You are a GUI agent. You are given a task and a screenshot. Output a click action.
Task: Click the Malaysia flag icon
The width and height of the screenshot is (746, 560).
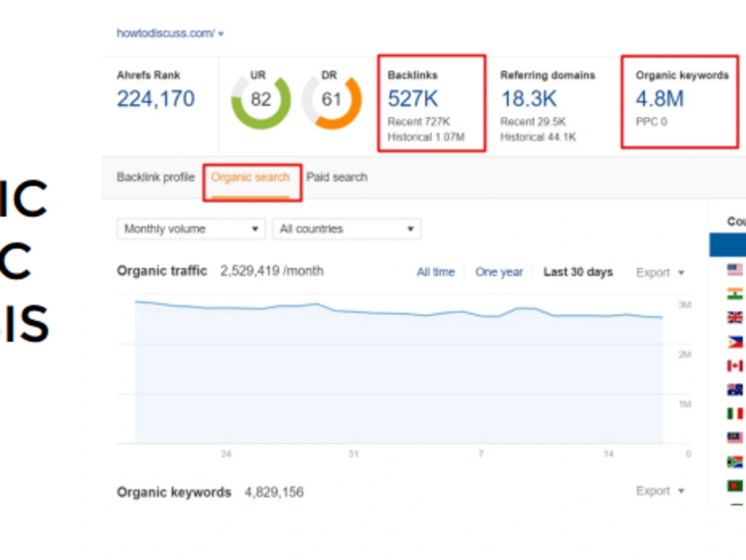pyautogui.click(x=735, y=438)
